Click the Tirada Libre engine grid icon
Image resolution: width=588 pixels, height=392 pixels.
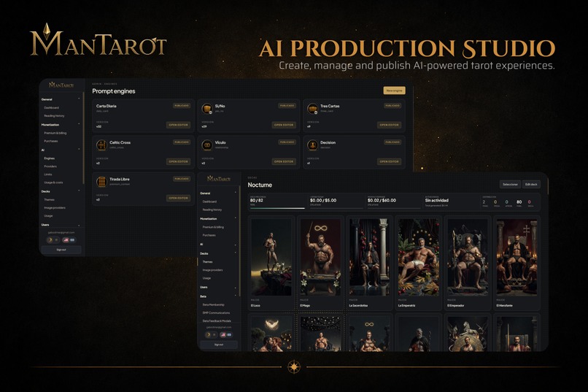(x=101, y=182)
